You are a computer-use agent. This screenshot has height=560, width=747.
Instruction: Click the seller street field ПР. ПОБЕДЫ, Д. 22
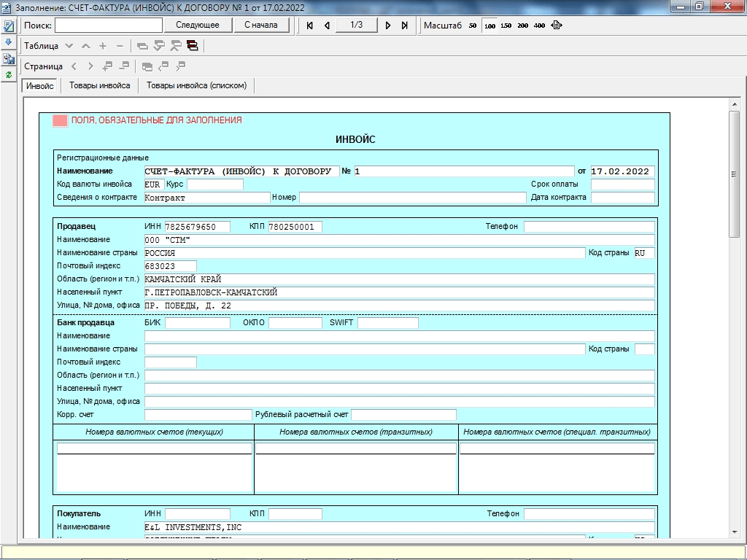(399, 306)
